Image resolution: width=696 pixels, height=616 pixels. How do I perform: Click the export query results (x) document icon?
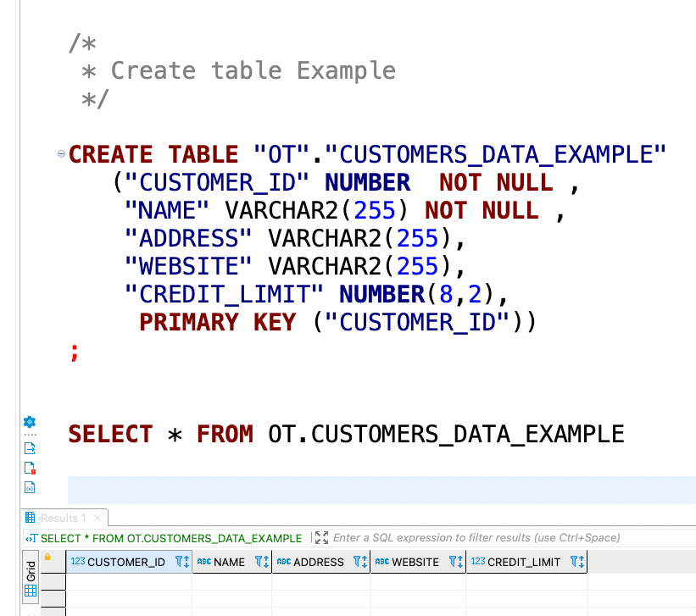click(x=30, y=488)
